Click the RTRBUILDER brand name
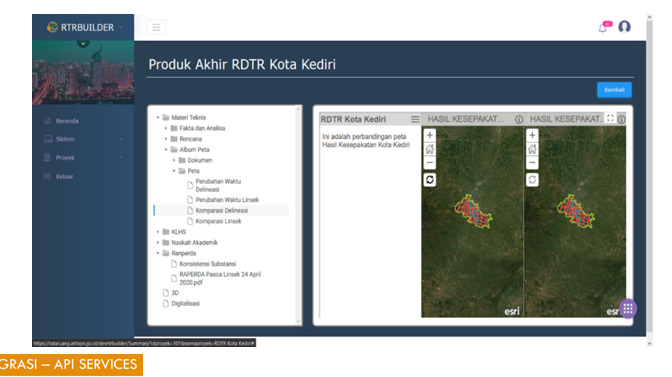 click(x=87, y=27)
